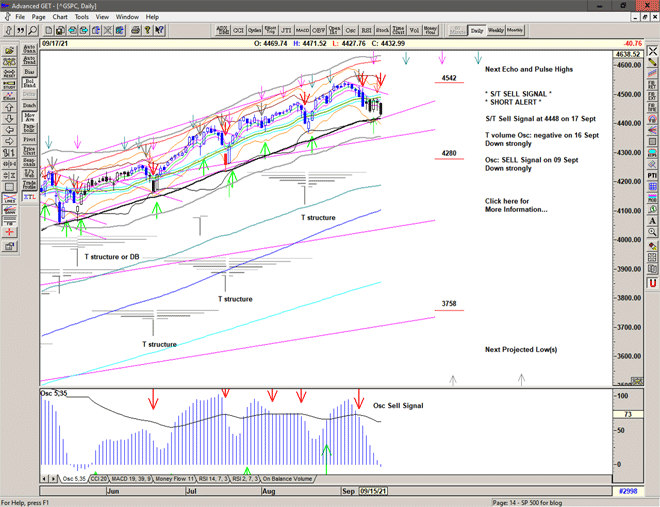Open the Tools menu
Screen dimensions: 660x507
coord(82,17)
